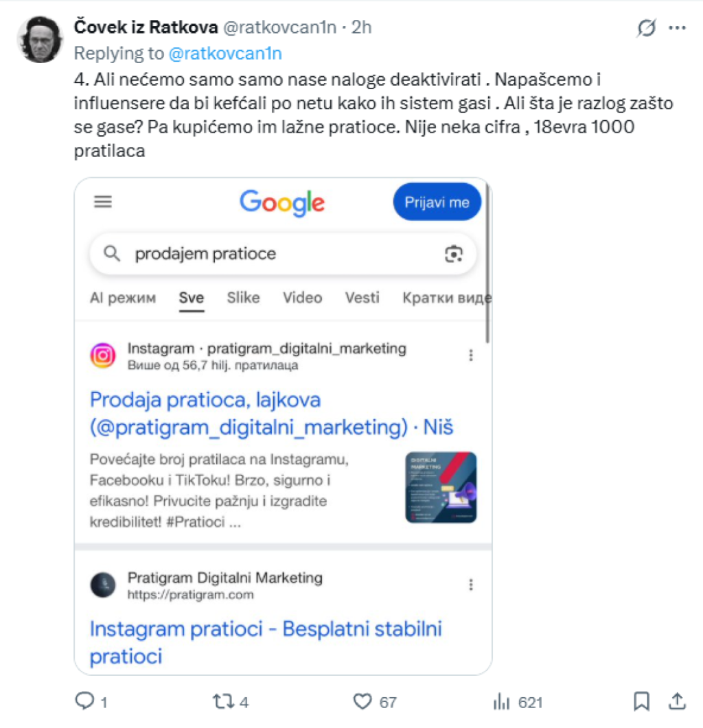This screenshot has width=703, height=728.
Task: Open options for Instagram search result
Action: [471, 355]
